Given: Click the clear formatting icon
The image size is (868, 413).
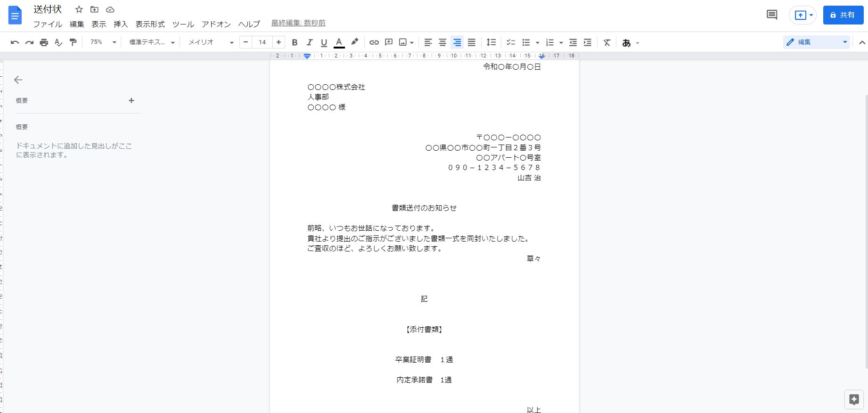Looking at the screenshot, I should tap(606, 42).
